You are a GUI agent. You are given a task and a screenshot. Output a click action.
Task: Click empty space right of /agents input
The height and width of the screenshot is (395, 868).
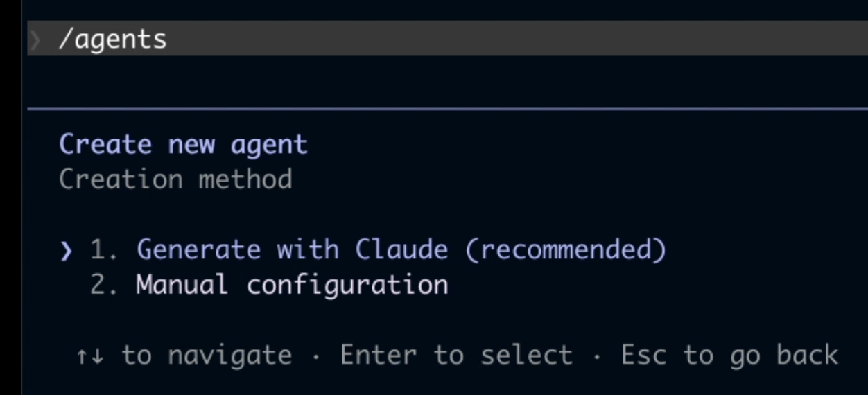tap(517, 38)
